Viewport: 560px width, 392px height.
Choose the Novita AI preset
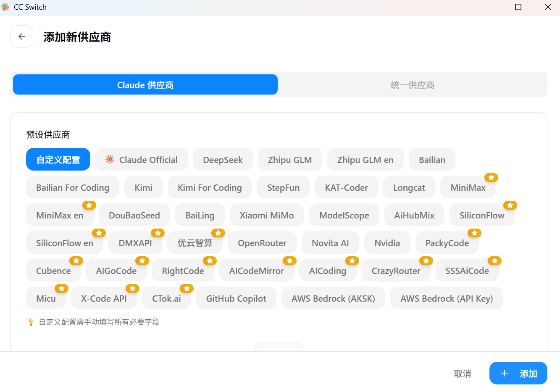(330, 242)
